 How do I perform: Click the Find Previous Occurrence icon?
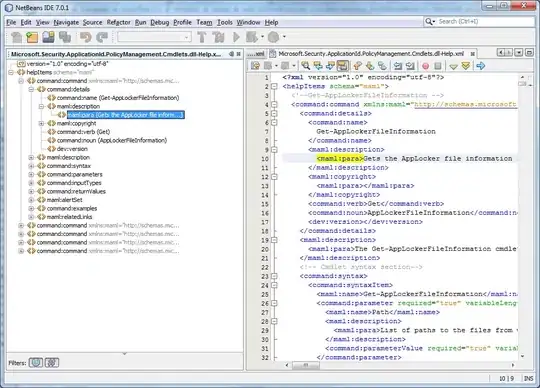318,65
